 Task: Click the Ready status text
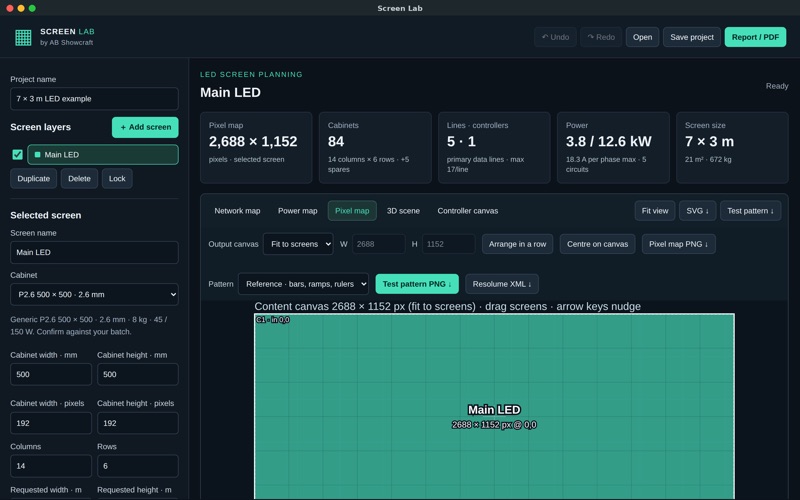(777, 86)
